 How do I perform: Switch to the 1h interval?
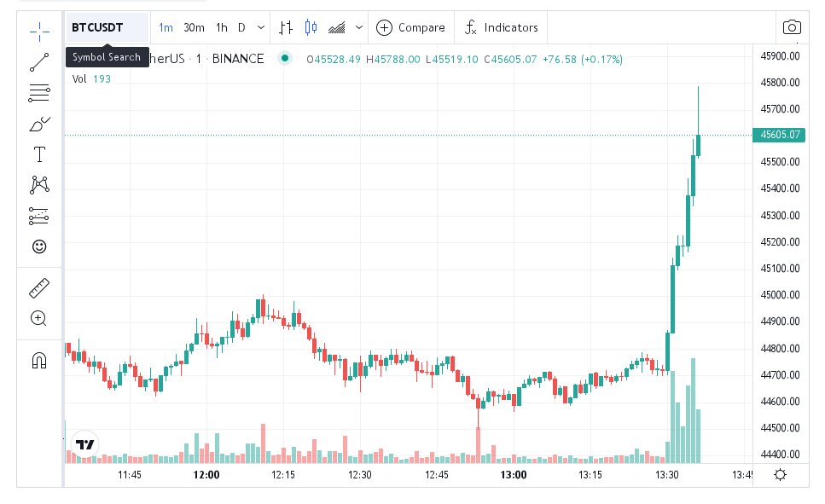222,27
